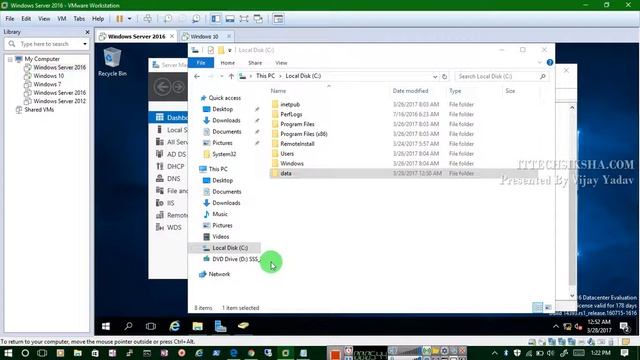The width and height of the screenshot is (640, 360).
Task: Click the File Explorer help icon
Action: [550, 62]
